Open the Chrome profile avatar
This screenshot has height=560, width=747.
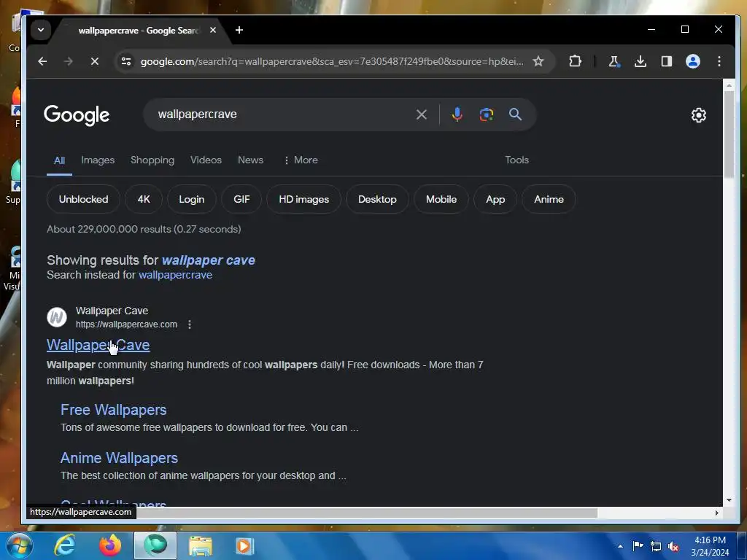pyautogui.click(x=693, y=61)
